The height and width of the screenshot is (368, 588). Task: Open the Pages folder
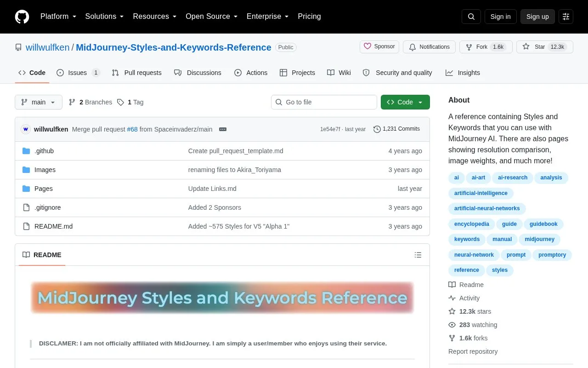click(x=44, y=189)
